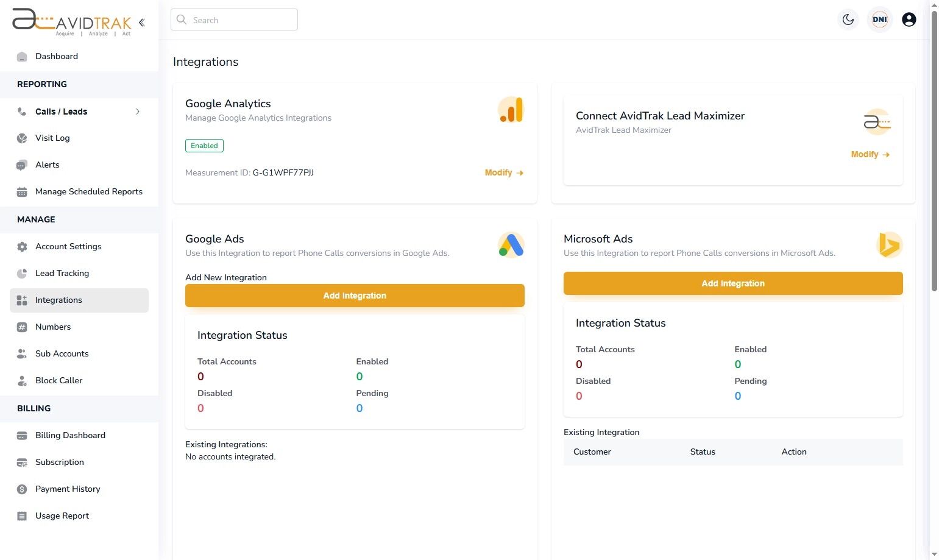This screenshot has height=560, width=939.
Task: Open Account Settings from Manage menu
Action: (x=68, y=246)
